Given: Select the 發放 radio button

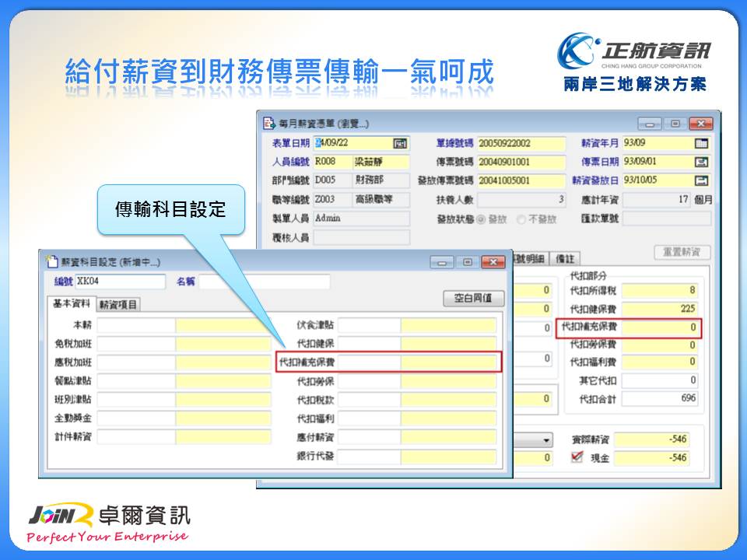Looking at the screenshot, I should point(480,219).
